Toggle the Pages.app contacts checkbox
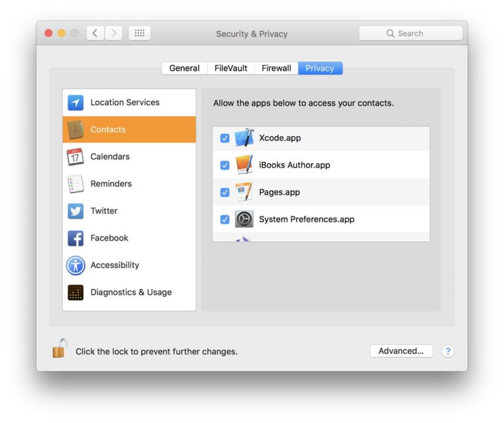 (224, 192)
